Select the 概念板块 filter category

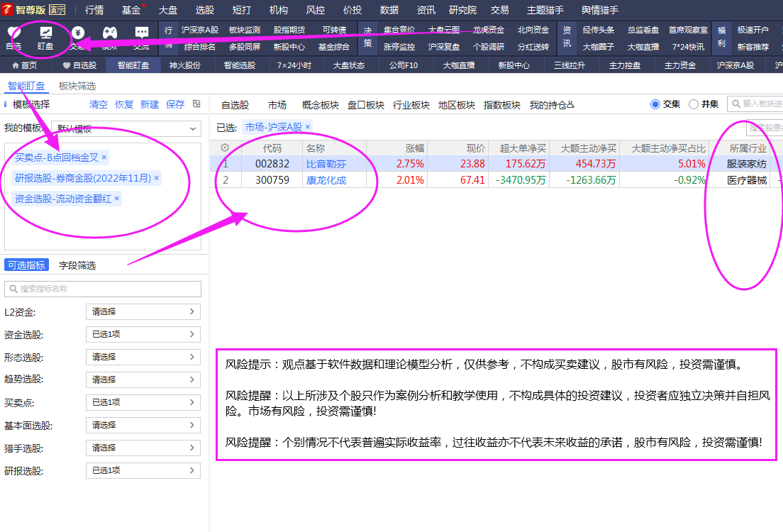click(320, 105)
